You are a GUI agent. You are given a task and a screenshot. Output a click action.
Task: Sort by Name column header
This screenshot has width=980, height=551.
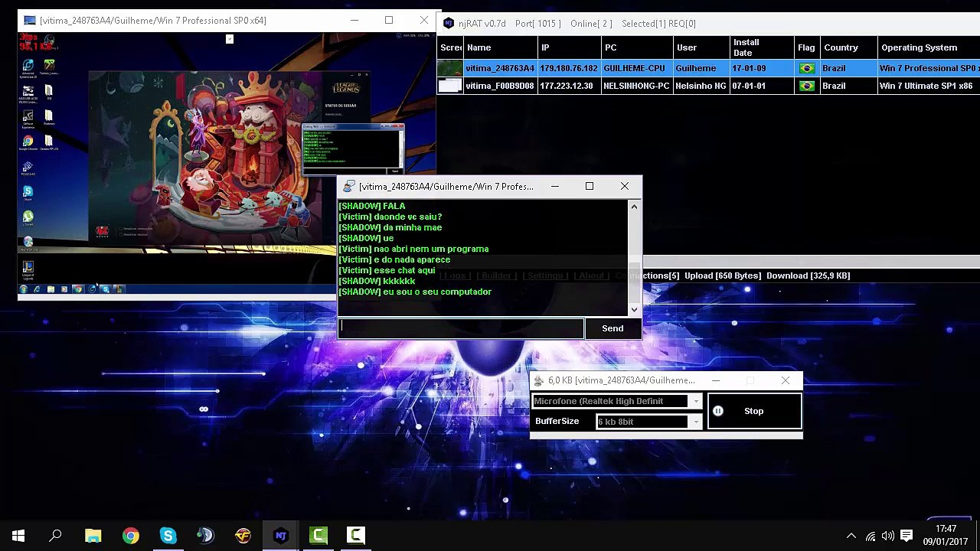pyautogui.click(x=500, y=47)
